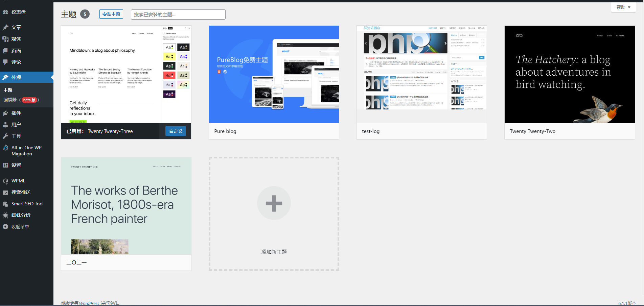Click the WordPress link in footer

89,303
